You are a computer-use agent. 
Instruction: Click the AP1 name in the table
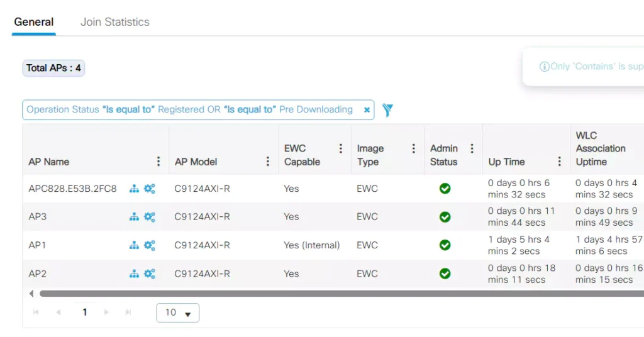[x=38, y=245]
